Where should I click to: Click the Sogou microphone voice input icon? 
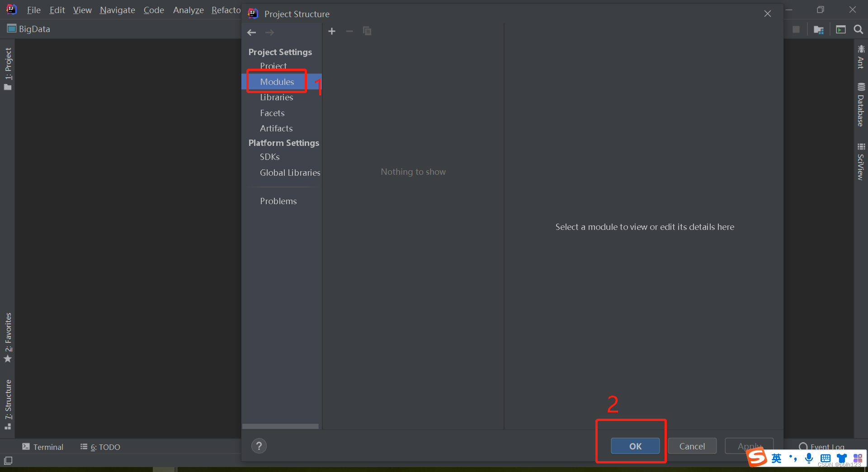pos(809,459)
